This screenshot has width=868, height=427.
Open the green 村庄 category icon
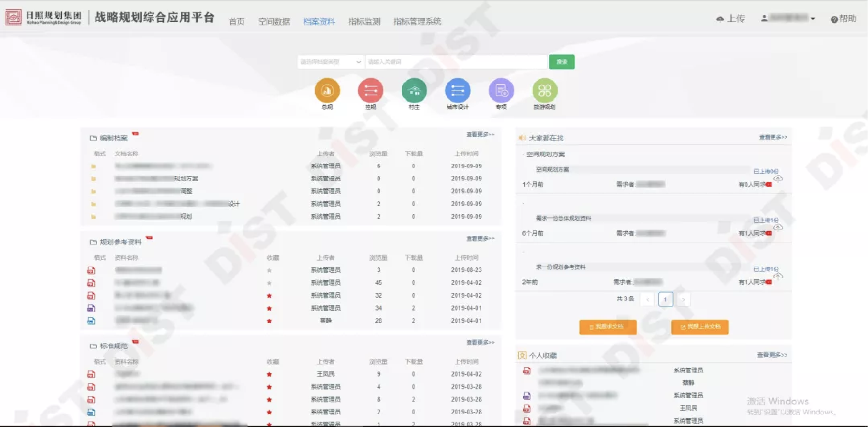tap(414, 90)
